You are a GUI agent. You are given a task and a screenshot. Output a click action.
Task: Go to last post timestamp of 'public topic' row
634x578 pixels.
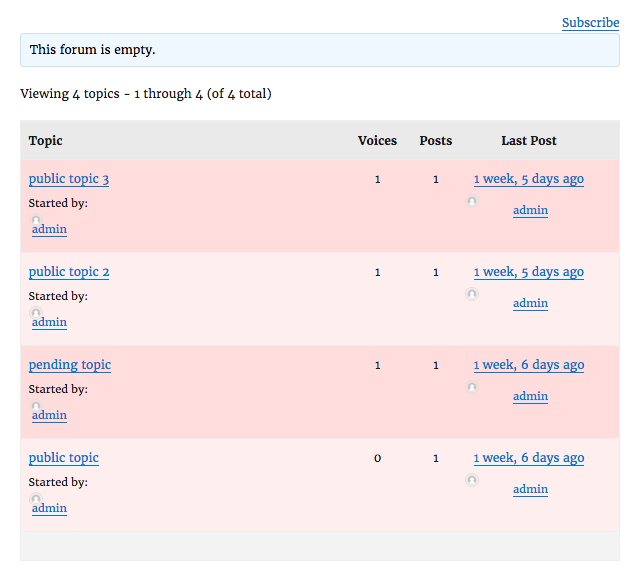click(529, 458)
